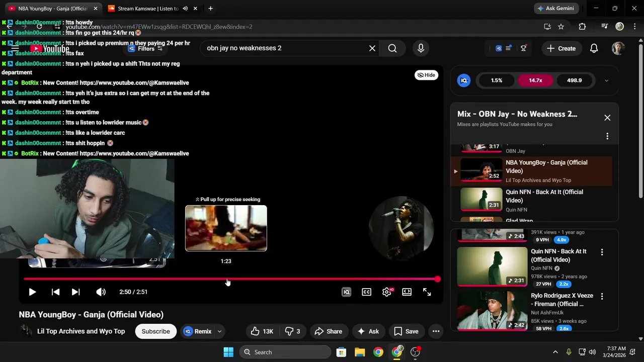Open the Create menu

pos(561,48)
